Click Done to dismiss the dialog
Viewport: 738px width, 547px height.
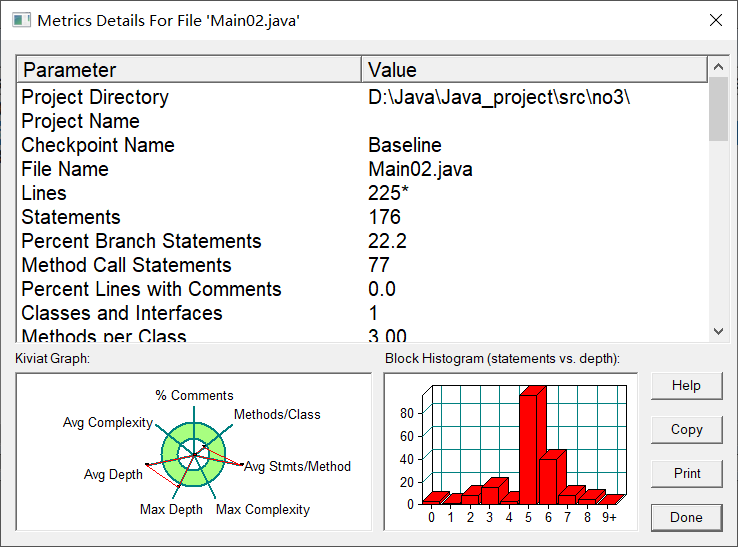686,517
